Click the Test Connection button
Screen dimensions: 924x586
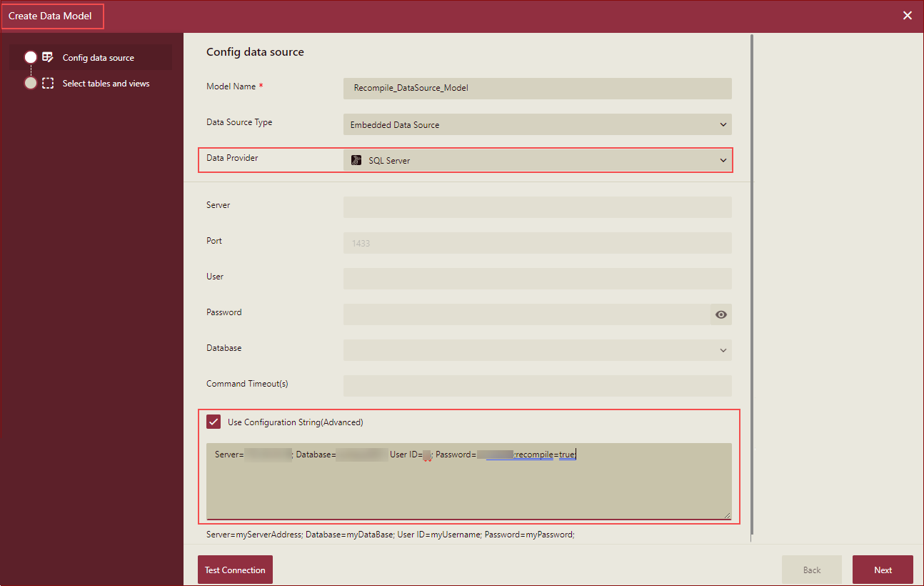tap(235, 570)
